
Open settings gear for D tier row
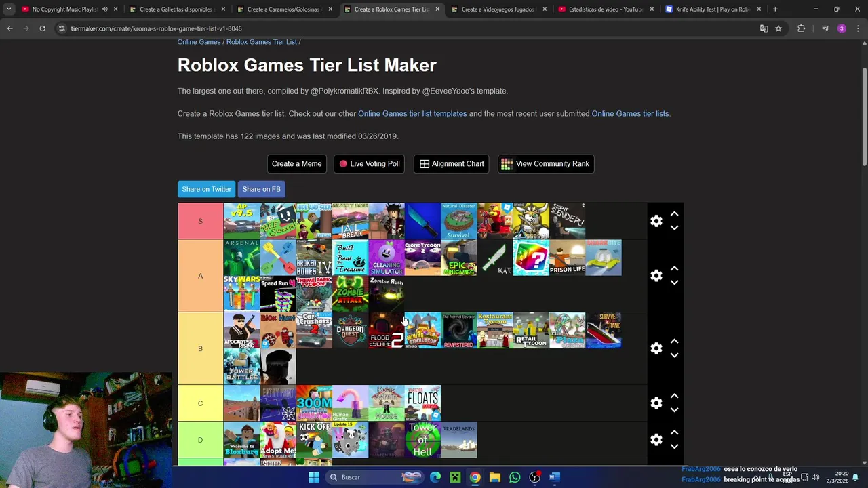tap(656, 440)
